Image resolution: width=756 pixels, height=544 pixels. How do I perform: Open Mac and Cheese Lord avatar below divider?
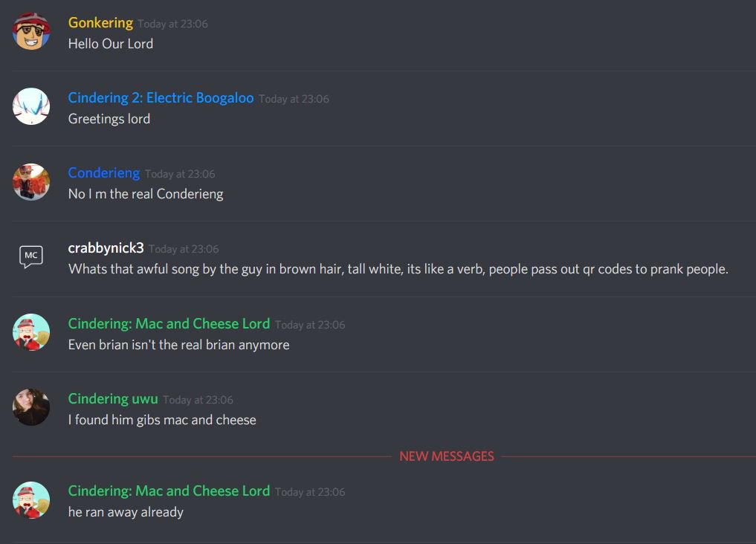[31, 499]
